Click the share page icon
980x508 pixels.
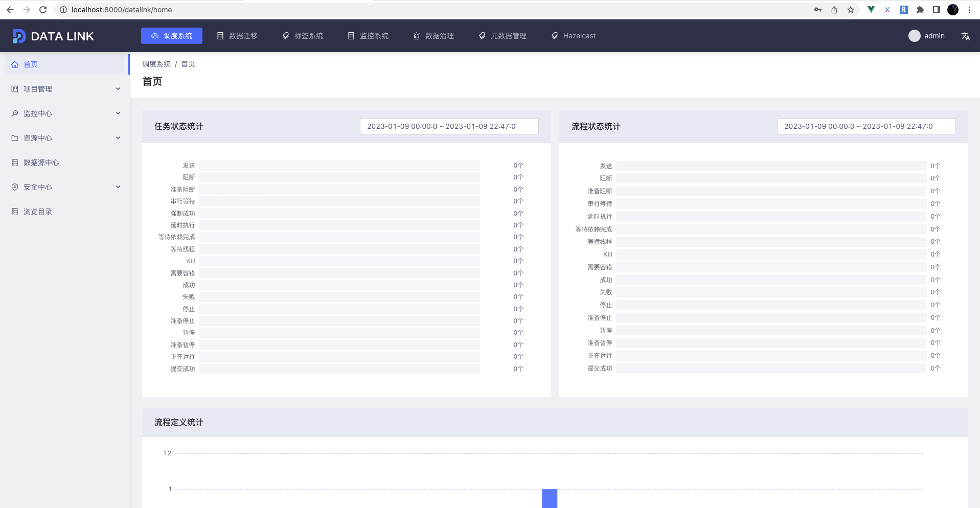point(834,10)
